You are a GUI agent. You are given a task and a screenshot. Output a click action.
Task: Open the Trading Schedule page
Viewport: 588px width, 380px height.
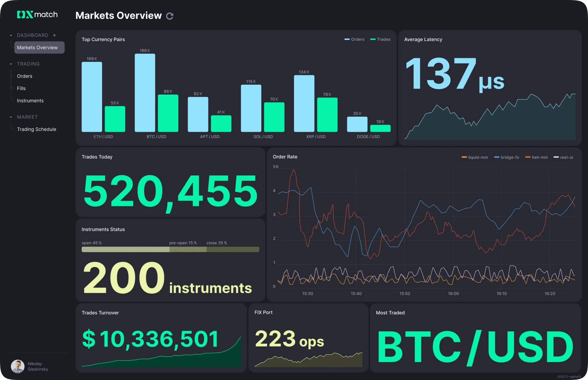pyautogui.click(x=36, y=129)
